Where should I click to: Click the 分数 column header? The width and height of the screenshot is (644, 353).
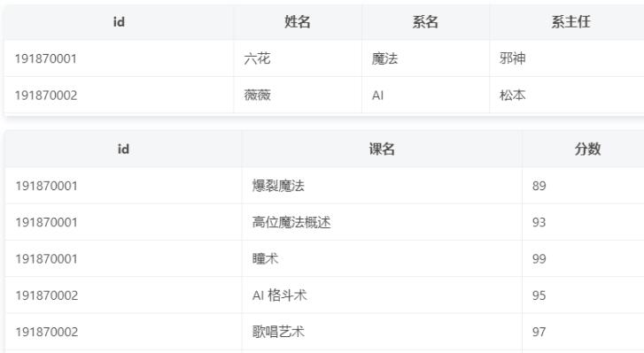click(583, 149)
